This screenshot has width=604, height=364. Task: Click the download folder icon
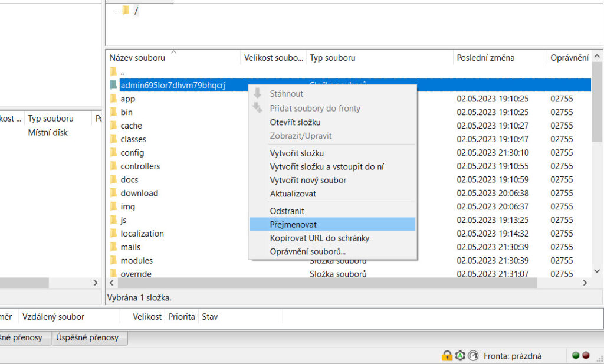pos(113,192)
